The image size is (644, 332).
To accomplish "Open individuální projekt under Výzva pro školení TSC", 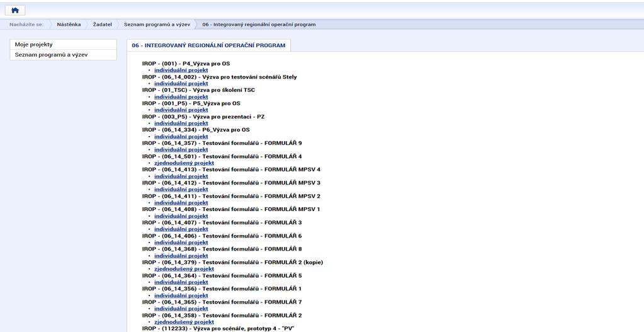I will click(x=181, y=97).
